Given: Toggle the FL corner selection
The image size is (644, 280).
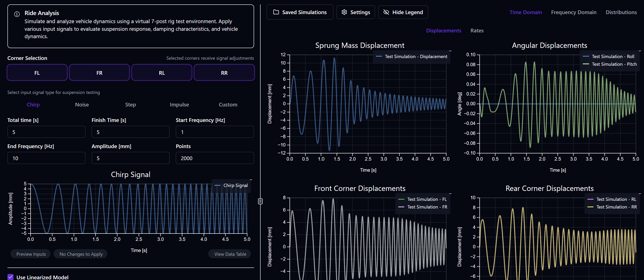Looking at the screenshot, I should click(x=37, y=73).
